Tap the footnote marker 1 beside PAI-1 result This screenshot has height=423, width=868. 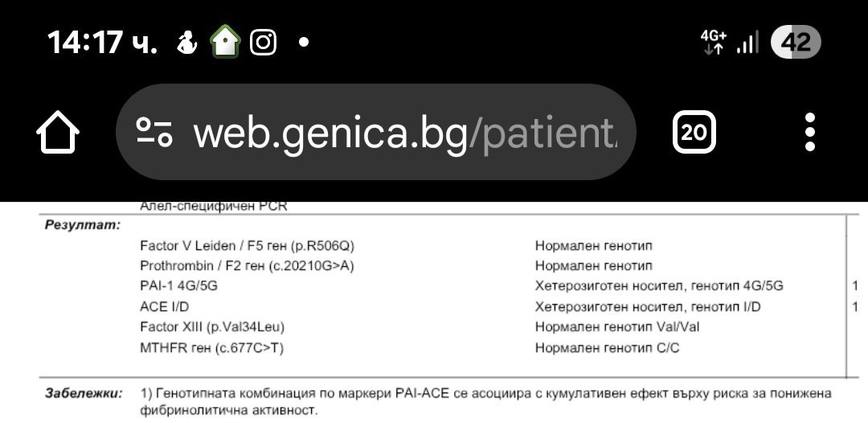[x=855, y=285]
